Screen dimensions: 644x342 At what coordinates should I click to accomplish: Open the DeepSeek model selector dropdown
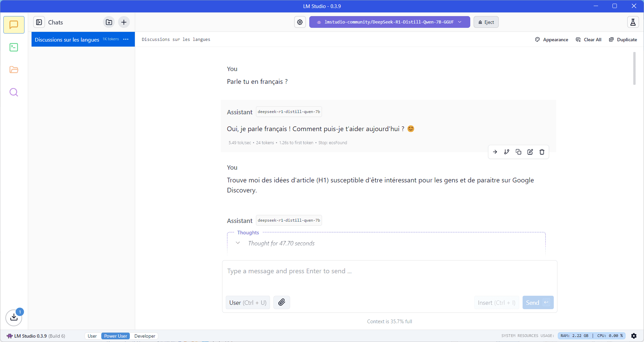(x=389, y=22)
